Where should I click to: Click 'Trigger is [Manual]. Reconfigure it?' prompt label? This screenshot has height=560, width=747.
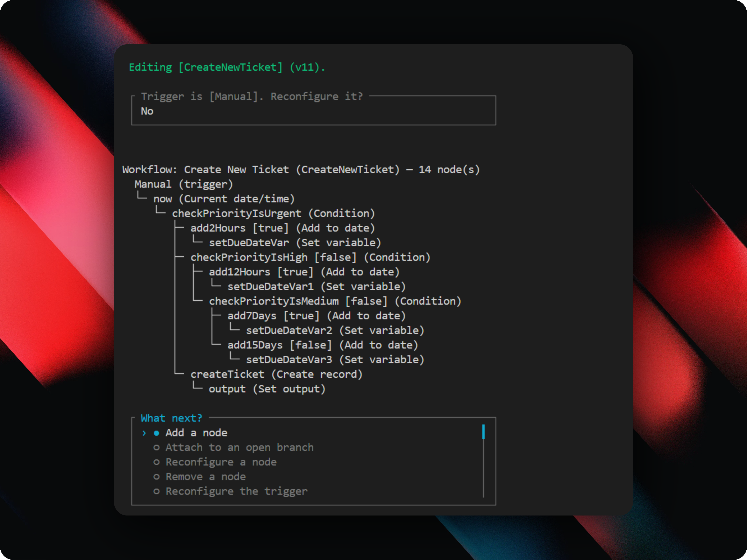(252, 96)
